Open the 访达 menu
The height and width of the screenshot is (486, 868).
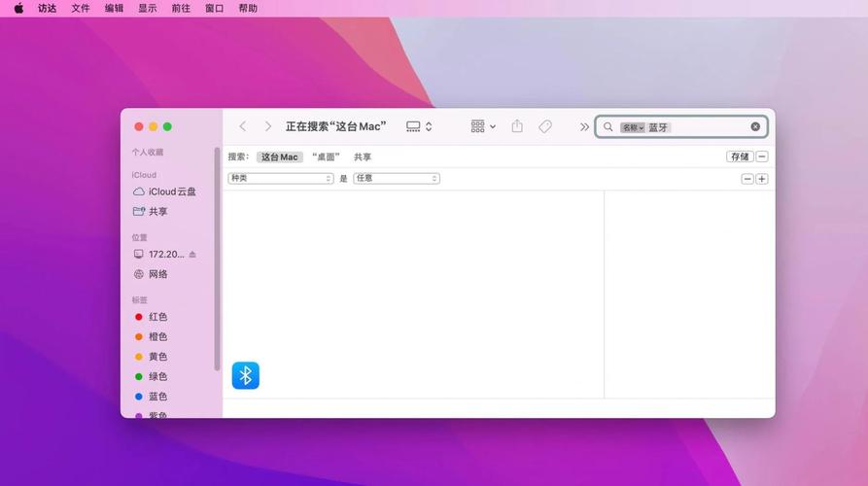coord(47,9)
